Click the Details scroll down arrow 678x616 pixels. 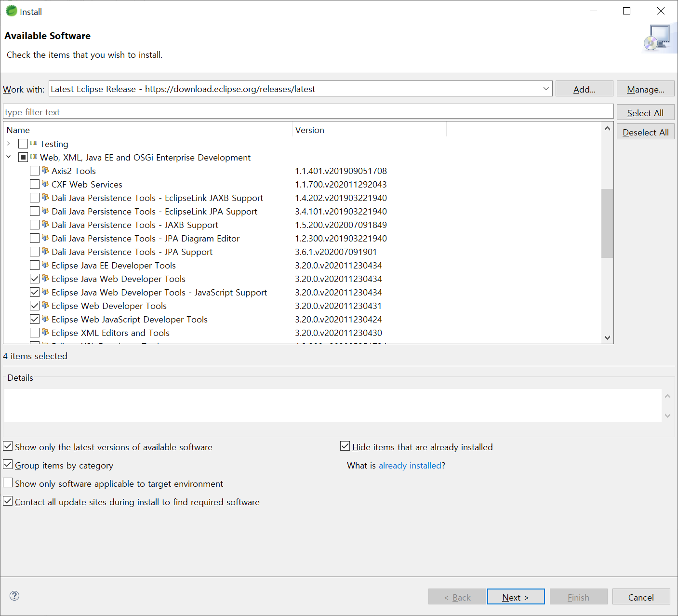[667, 415]
